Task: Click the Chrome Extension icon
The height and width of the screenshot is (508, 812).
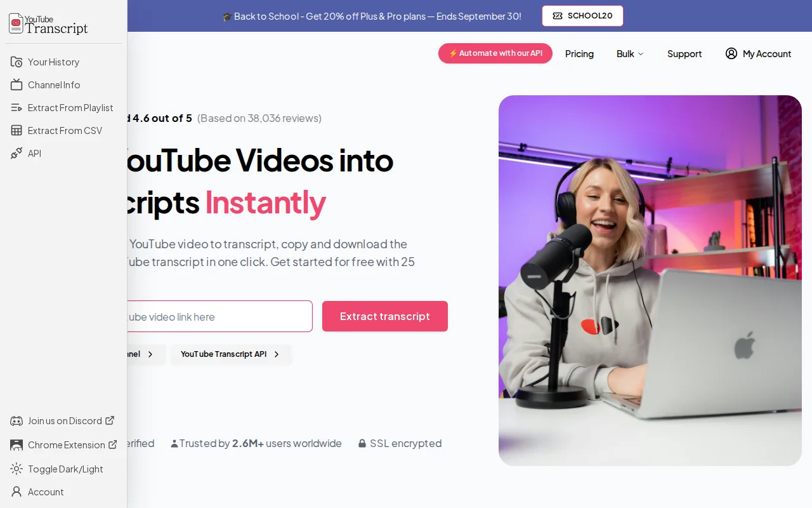Action: pyautogui.click(x=16, y=444)
